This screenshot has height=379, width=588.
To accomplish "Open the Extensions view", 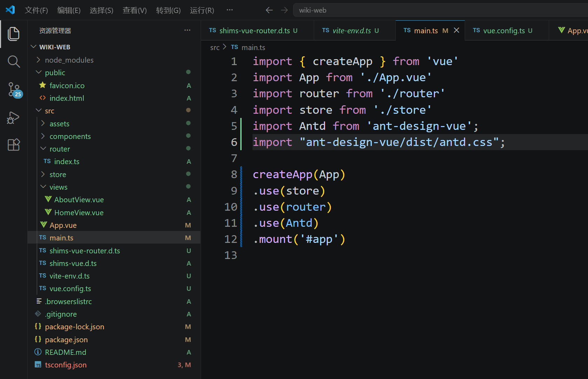I will [14, 145].
